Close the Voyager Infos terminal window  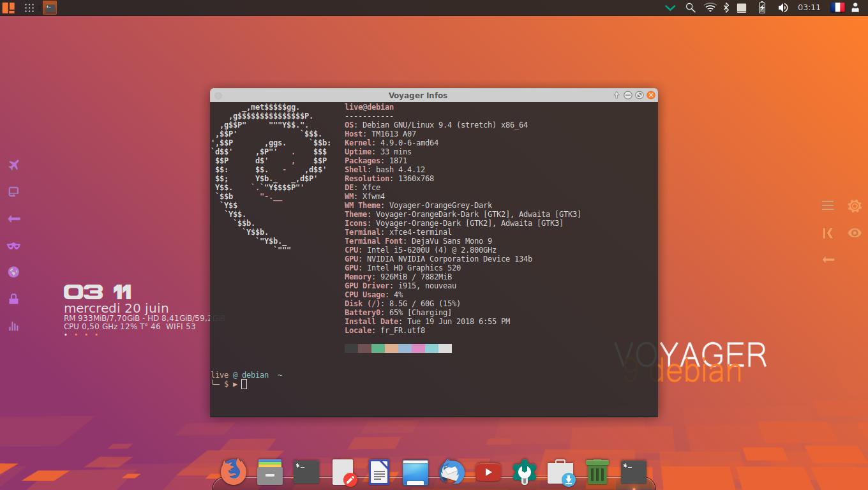pos(651,95)
